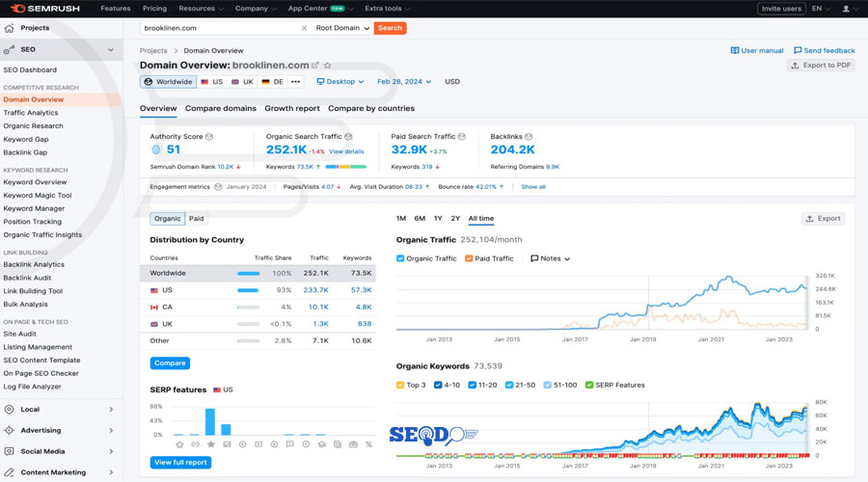Click the Semrush logo in the header
Image resolution: width=868 pixels, height=482 pixels.
tap(46, 9)
